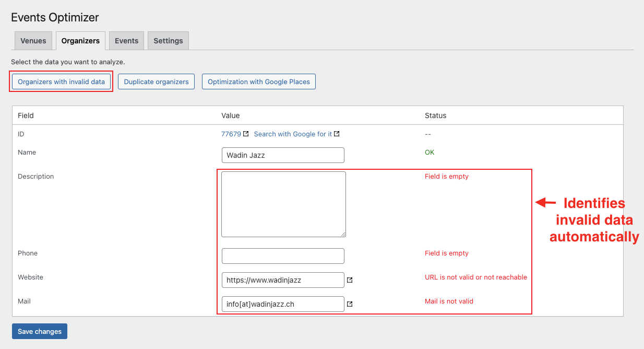Image resolution: width=644 pixels, height=349 pixels.
Task: Run Optimization with Google Places
Action: click(258, 82)
